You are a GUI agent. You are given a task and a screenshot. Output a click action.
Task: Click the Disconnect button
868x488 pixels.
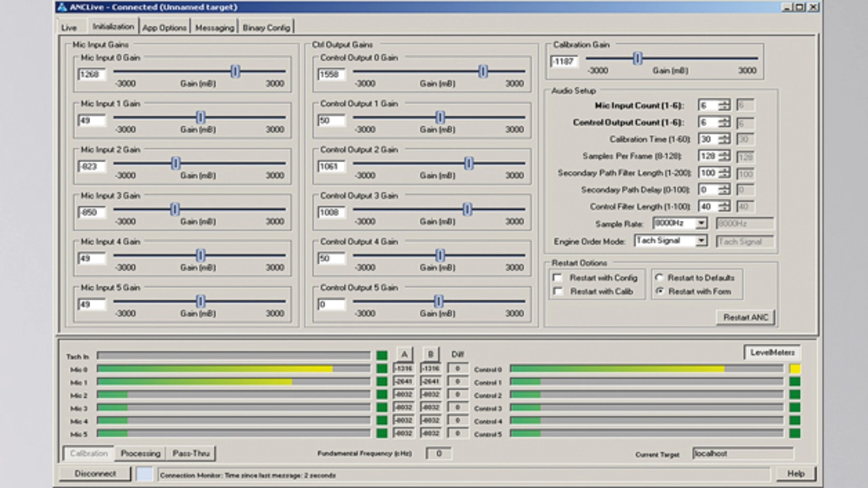point(95,474)
